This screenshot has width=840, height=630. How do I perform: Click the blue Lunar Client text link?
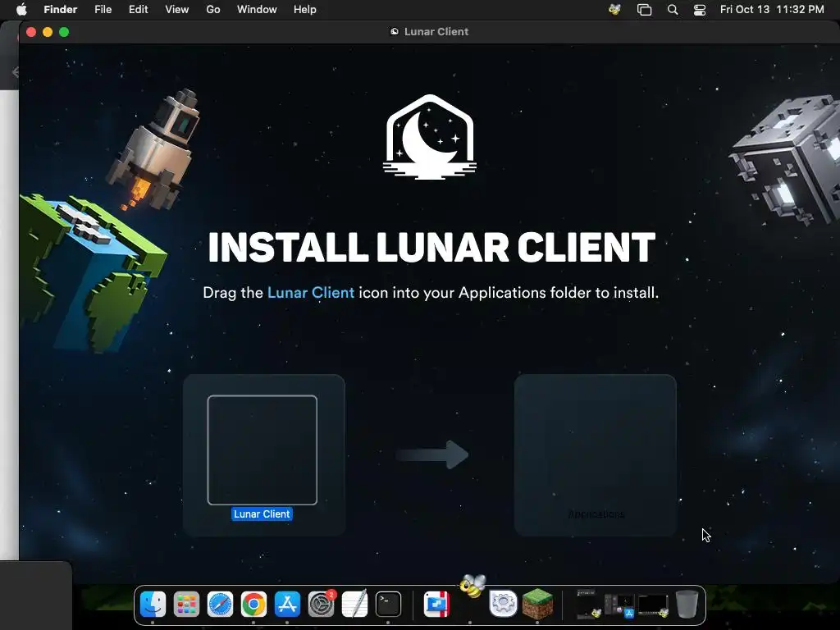[x=311, y=293]
